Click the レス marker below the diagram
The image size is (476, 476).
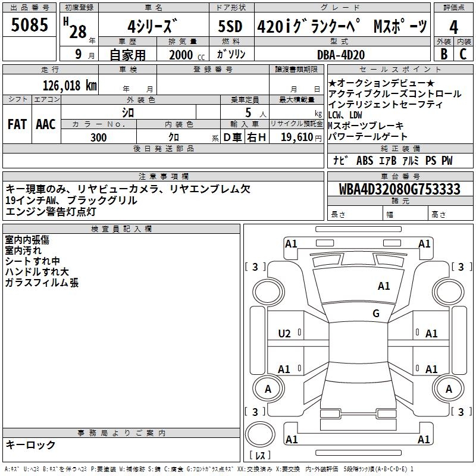coord(260,456)
